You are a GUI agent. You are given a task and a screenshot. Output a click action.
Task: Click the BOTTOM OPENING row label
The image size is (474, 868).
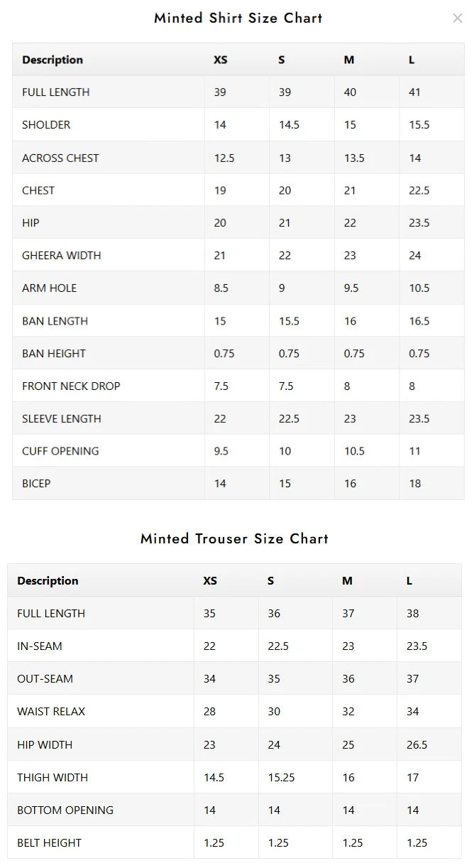pyautogui.click(x=65, y=810)
